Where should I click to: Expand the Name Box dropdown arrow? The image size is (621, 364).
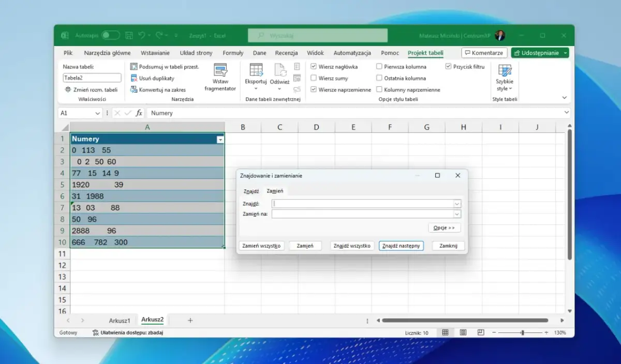click(97, 113)
